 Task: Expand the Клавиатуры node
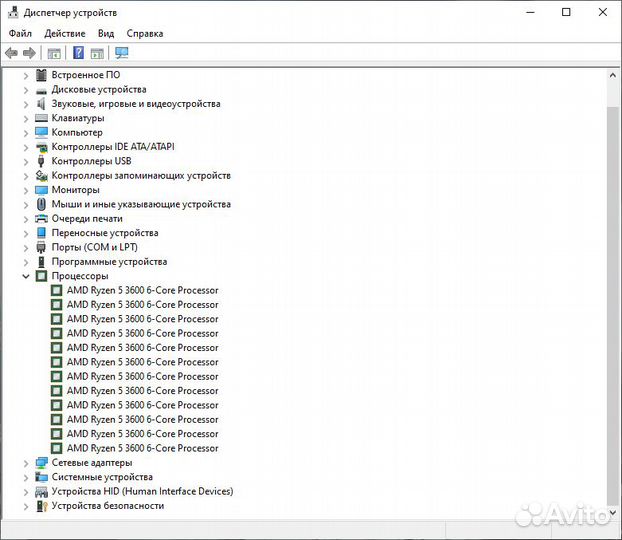coord(26,119)
